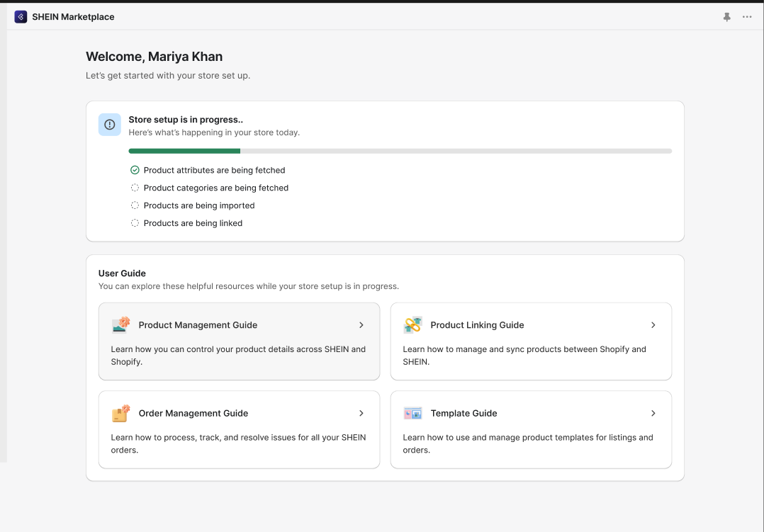Click 'Store setup is in progress..' text
The height and width of the screenshot is (532, 764).
tap(186, 120)
